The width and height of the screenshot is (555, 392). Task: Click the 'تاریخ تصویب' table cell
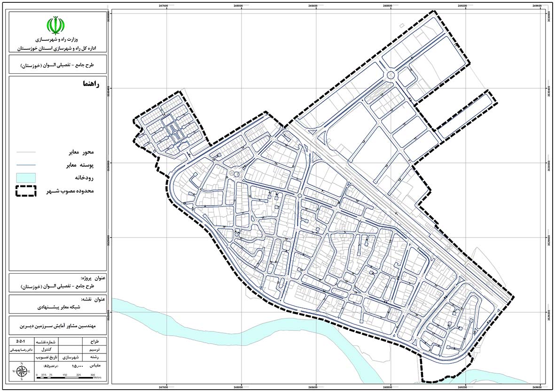47,357
